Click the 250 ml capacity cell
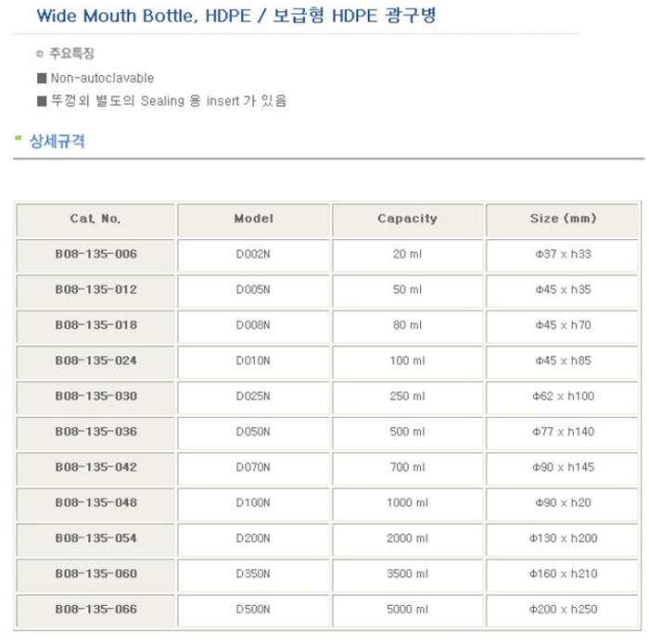 click(x=407, y=397)
